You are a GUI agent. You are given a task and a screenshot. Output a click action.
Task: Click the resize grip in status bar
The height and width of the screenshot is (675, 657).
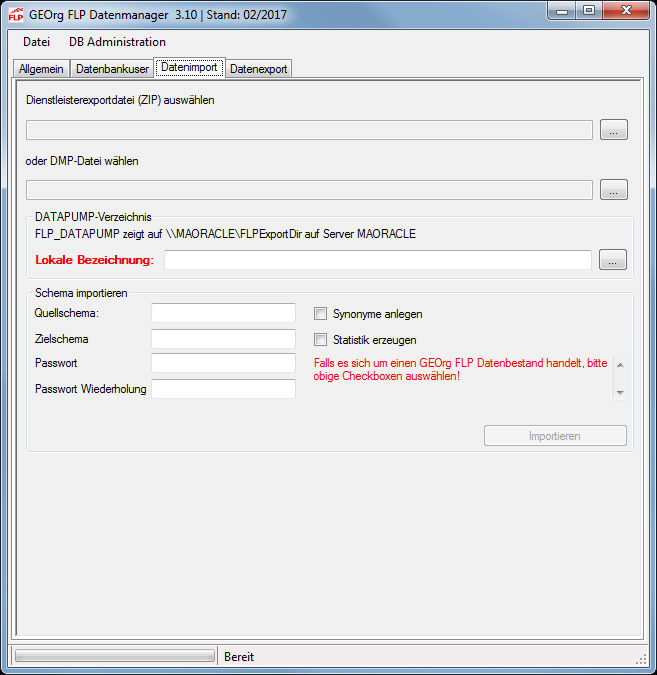(x=641, y=658)
